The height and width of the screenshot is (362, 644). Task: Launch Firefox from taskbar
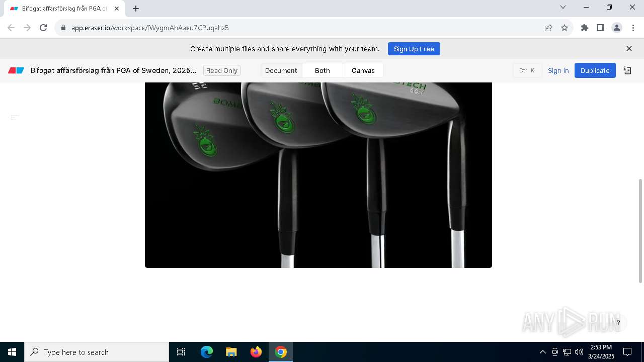pyautogui.click(x=256, y=352)
